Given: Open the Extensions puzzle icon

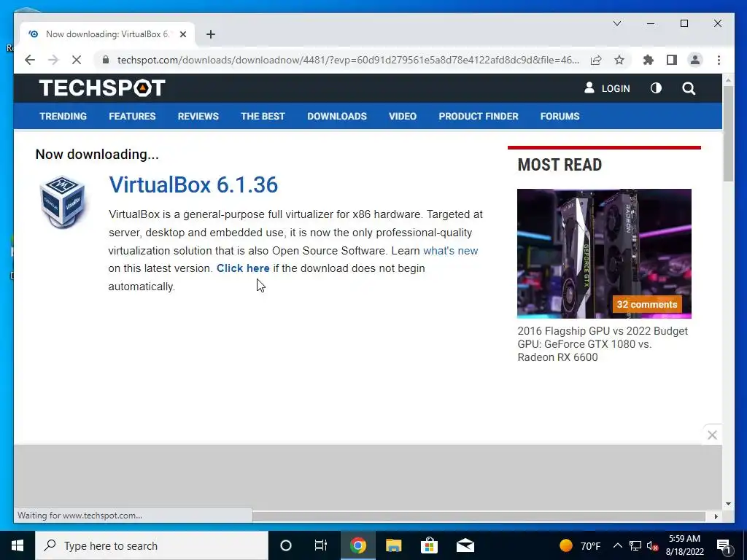Looking at the screenshot, I should [649, 60].
